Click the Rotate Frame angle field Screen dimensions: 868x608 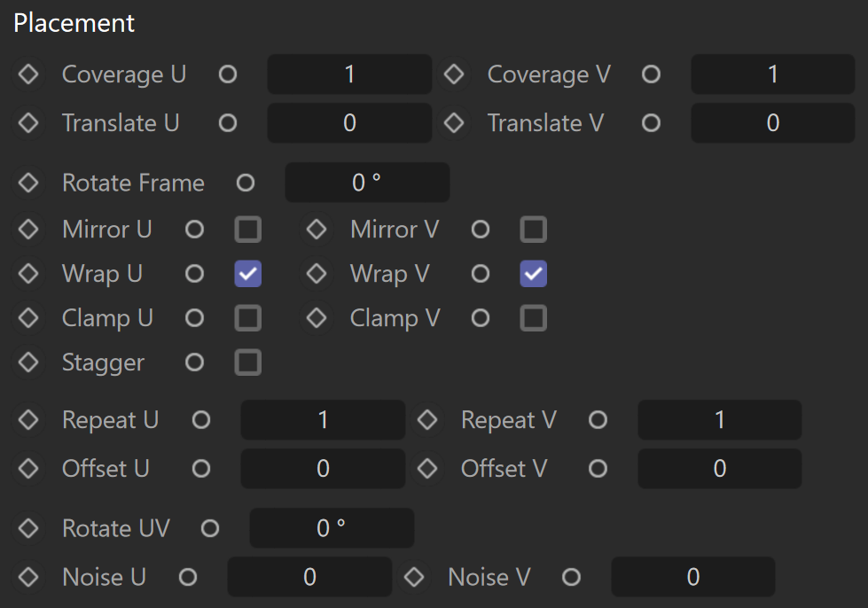[x=368, y=183]
